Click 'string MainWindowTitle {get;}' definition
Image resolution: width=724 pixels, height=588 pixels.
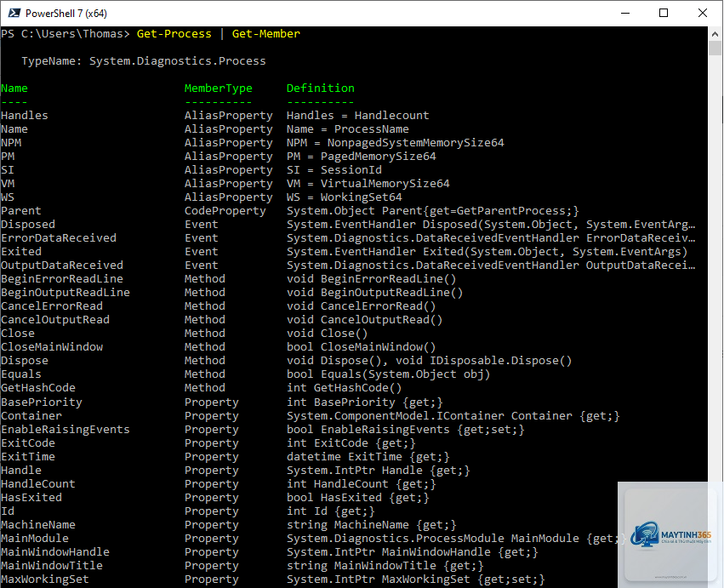(385, 566)
